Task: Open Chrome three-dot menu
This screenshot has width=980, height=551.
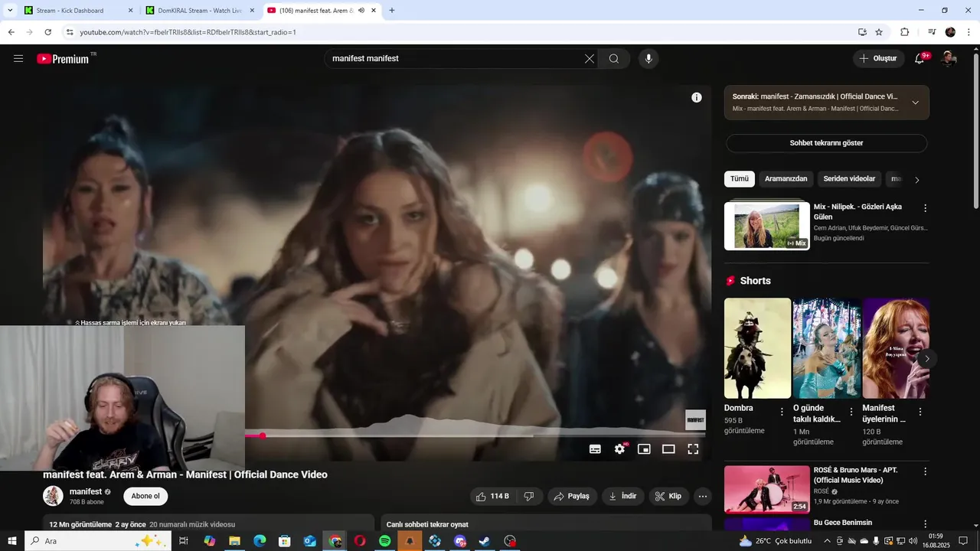Action: coord(969,32)
